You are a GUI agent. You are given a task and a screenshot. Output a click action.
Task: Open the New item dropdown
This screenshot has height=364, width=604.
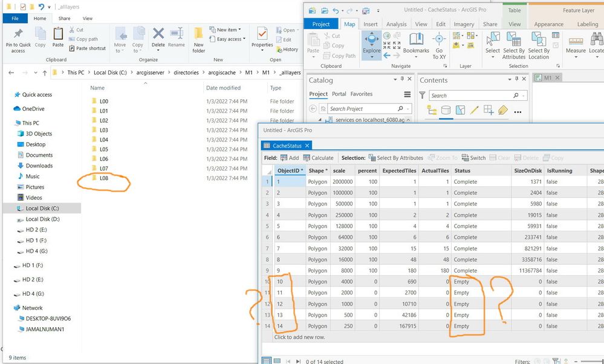click(225, 30)
